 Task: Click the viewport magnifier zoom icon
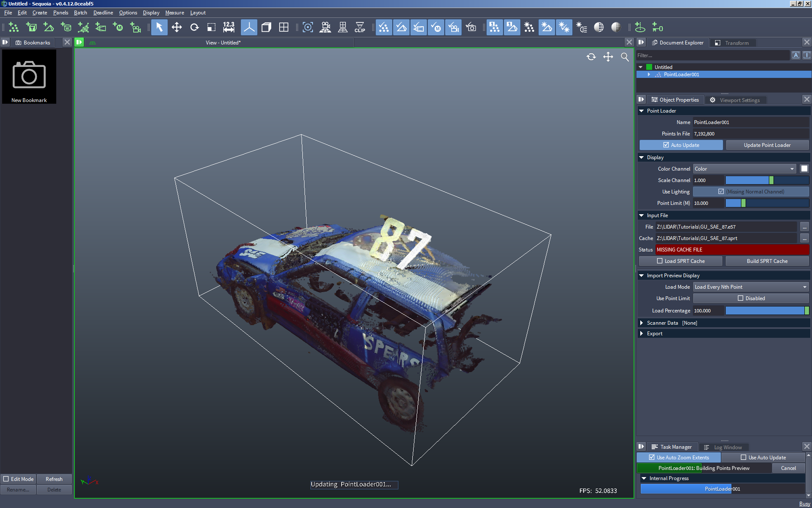pos(625,57)
